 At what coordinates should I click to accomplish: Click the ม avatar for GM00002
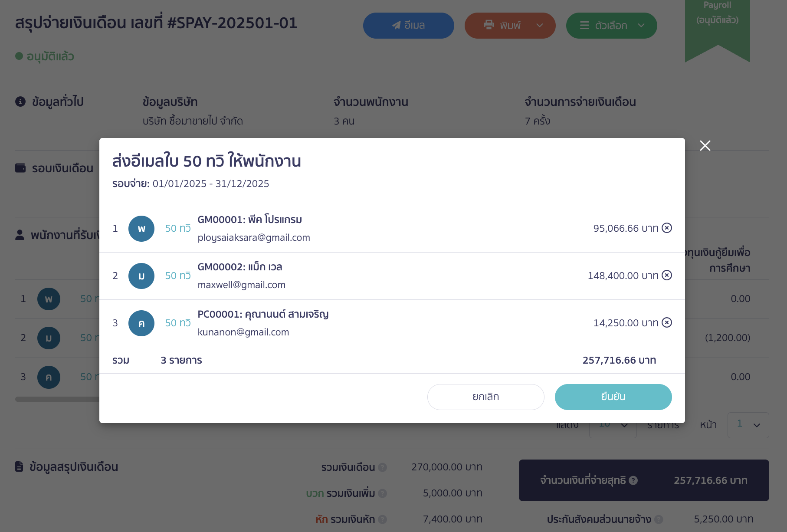[141, 276]
